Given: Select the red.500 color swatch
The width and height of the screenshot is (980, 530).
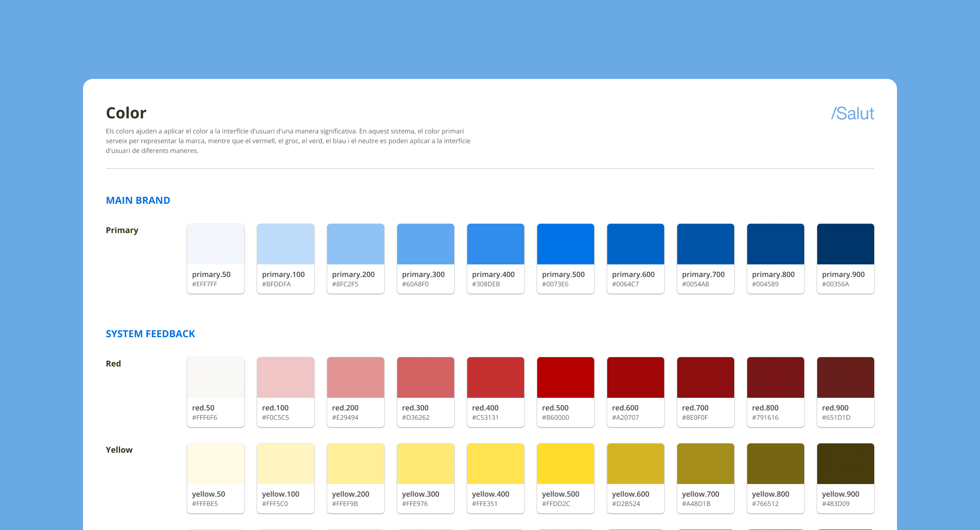Looking at the screenshot, I should pos(565,377).
